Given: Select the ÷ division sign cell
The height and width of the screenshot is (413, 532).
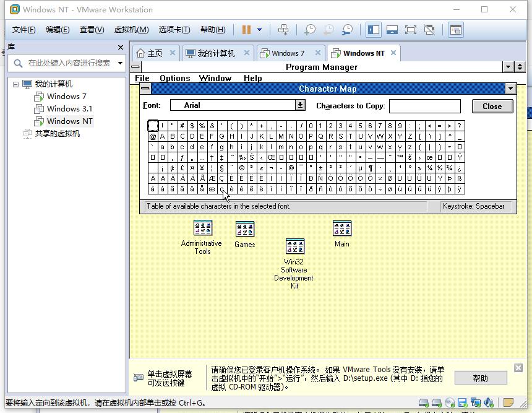Looking at the screenshot, I should click(x=380, y=189).
